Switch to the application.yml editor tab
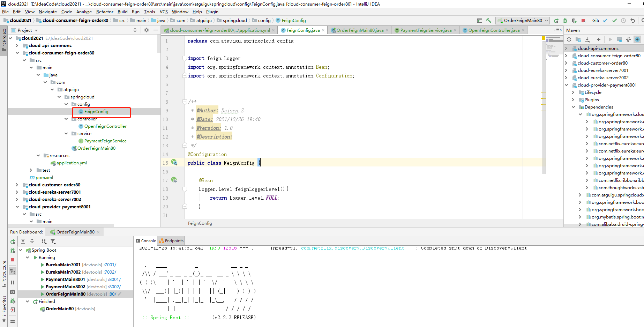The width and height of the screenshot is (644, 327). [219, 30]
